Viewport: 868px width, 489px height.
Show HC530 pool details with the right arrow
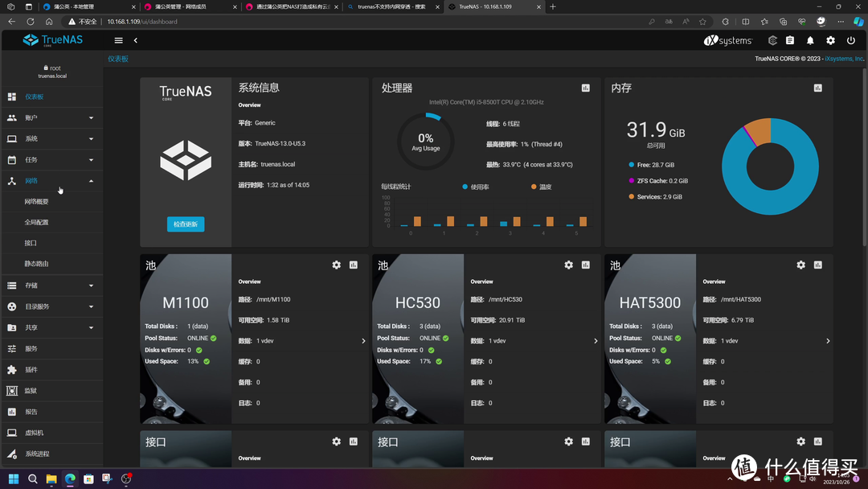pos(596,341)
